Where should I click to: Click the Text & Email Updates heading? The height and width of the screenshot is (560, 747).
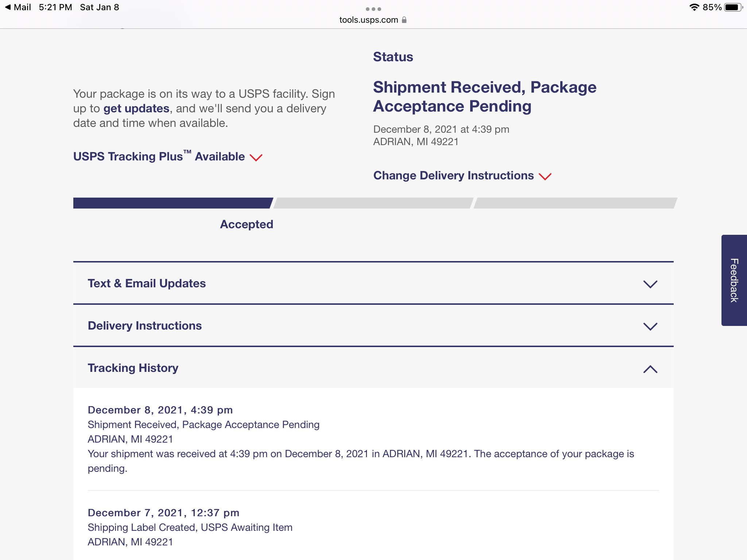147,283
